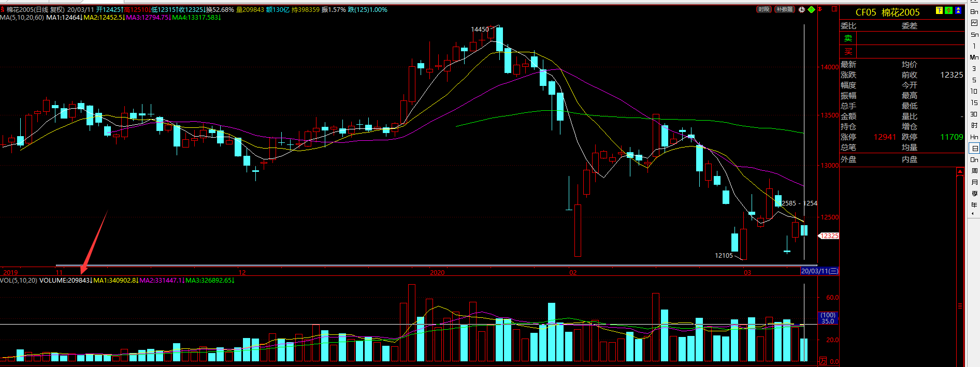Image resolution: width=980 pixels, height=367 pixels.
Task: Click the 买 (buy) order row label
Action: click(x=848, y=52)
